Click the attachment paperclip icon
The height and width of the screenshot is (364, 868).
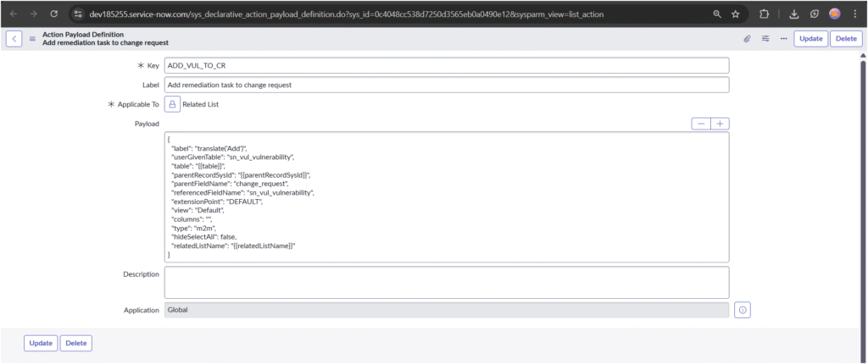point(748,39)
